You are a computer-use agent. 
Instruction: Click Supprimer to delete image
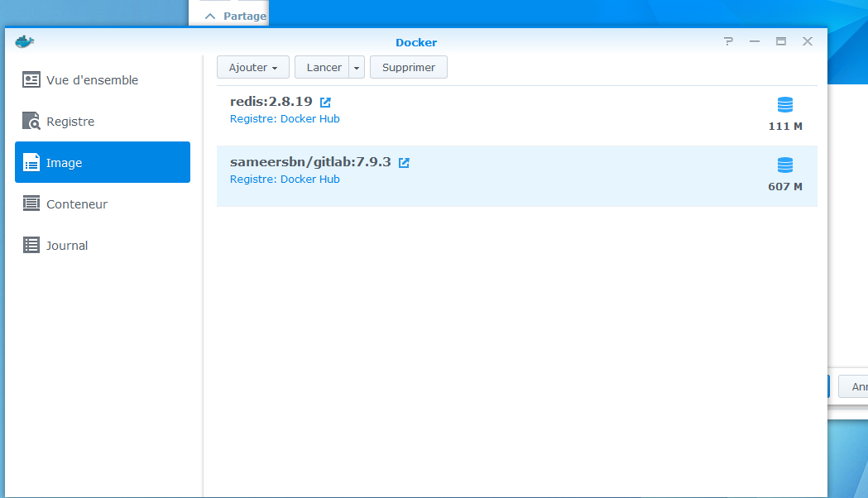[x=409, y=67]
